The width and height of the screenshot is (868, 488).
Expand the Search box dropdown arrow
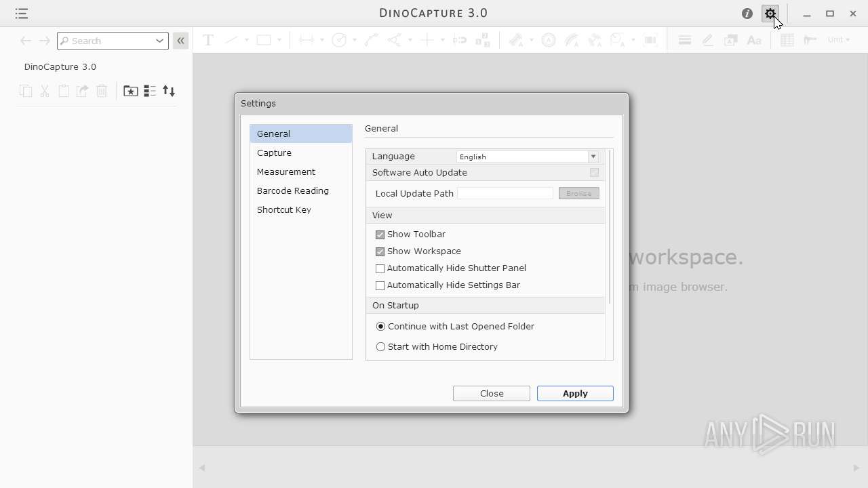[x=159, y=41]
